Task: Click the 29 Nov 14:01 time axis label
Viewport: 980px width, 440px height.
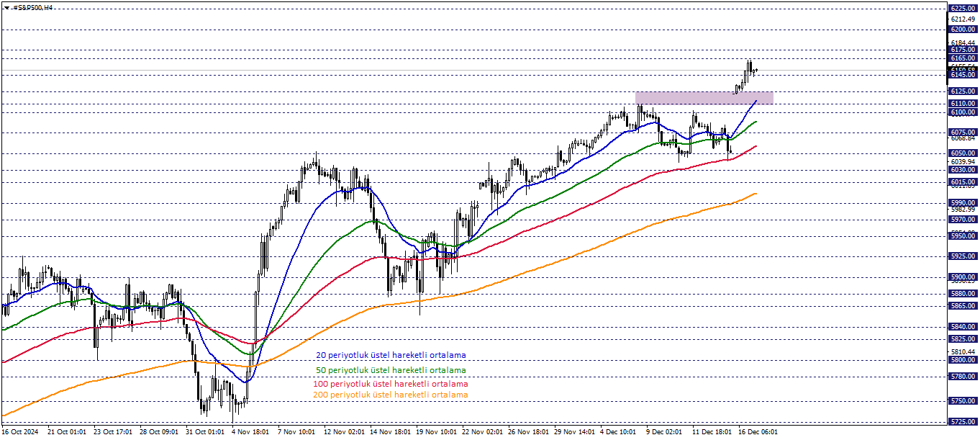Action: pyautogui.click(x=573, y=432)
